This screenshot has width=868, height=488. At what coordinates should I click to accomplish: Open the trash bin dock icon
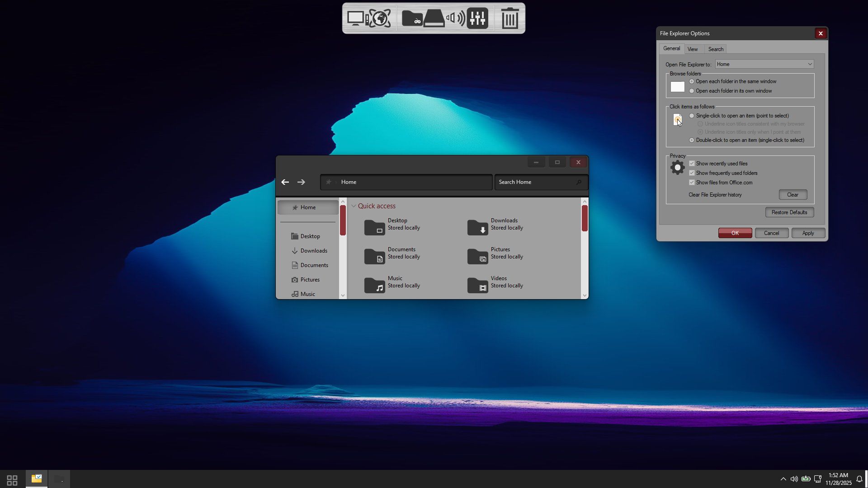coord(510,19)
